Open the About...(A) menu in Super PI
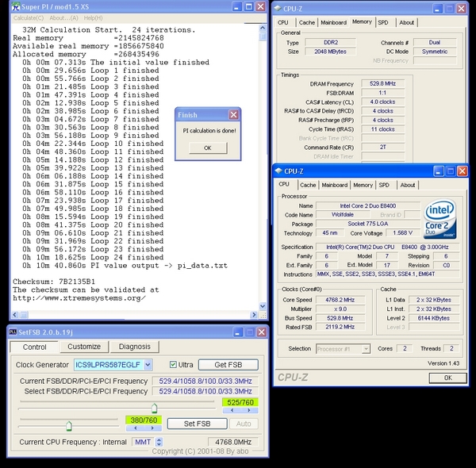This screenshot has width=476, height=468. coord(63,18)
